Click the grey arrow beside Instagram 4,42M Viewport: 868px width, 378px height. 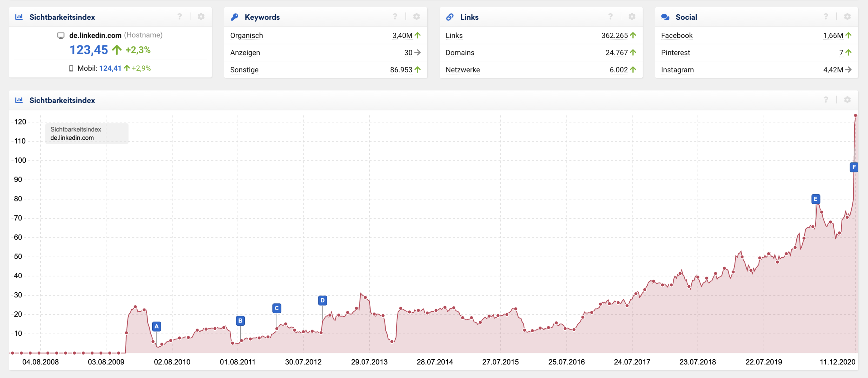pyautogui.click(x=848, y=70)
